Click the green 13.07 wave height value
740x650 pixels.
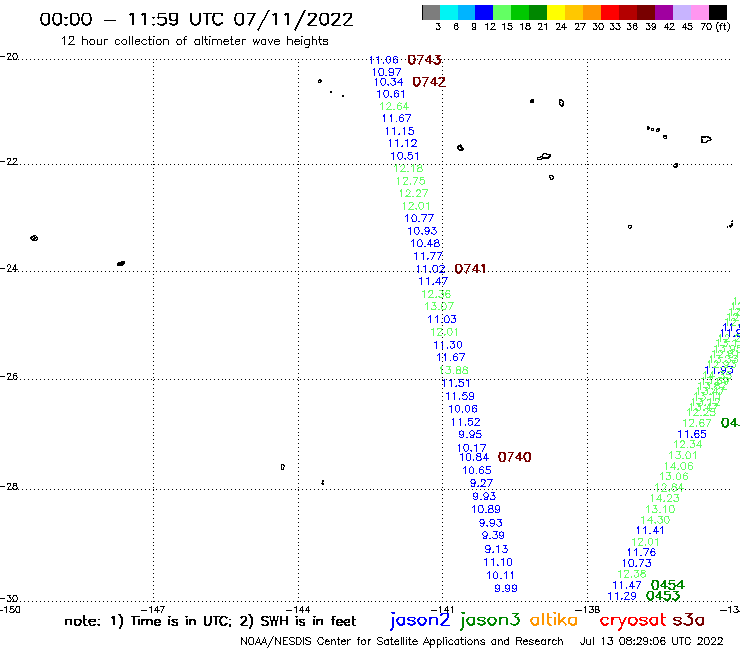pyautogui.click(x=439, y=306)
